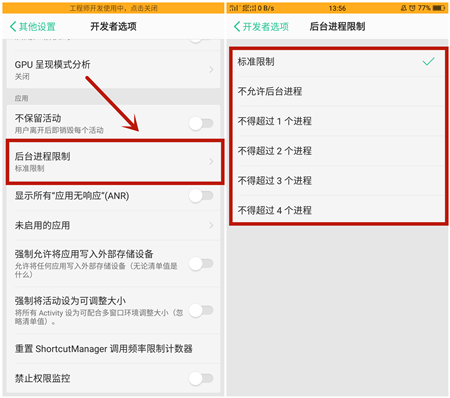Click the 应用 section header
This screenshot has height=398, width=450.
21,98
